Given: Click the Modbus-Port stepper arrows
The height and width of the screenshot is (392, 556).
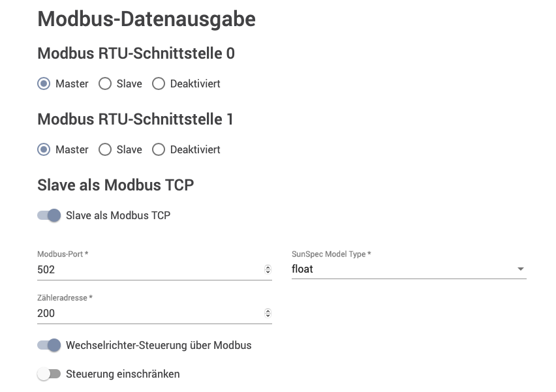Looking at the screenshot, I should pos(268,270).
